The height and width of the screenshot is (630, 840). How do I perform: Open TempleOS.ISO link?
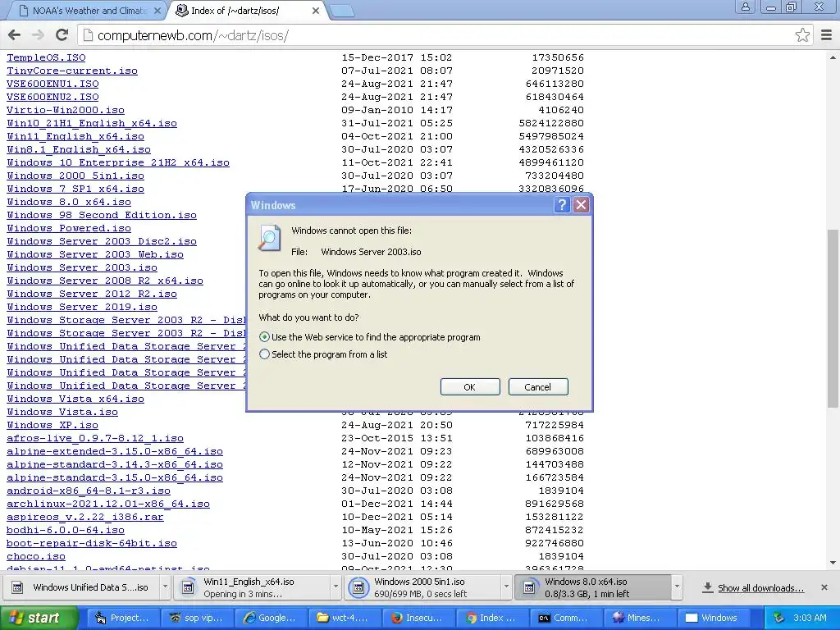(46, 57)
